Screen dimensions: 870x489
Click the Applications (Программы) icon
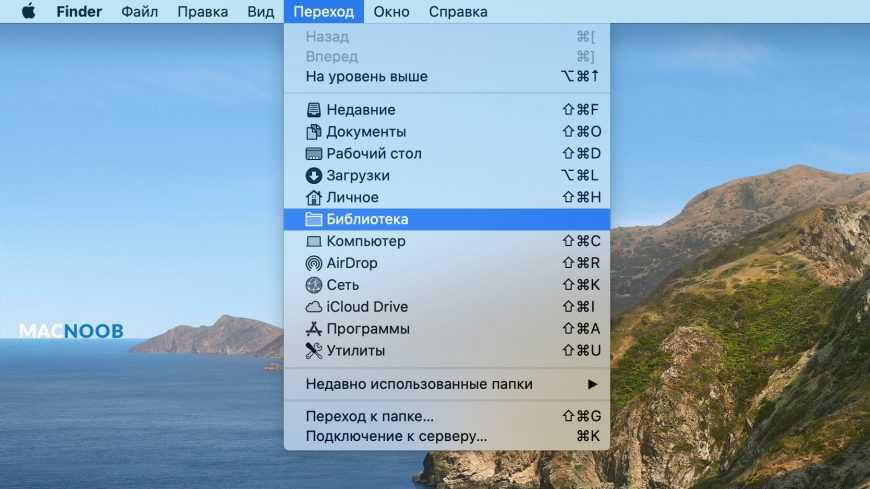pyautogui.click(x=313, y=329)
